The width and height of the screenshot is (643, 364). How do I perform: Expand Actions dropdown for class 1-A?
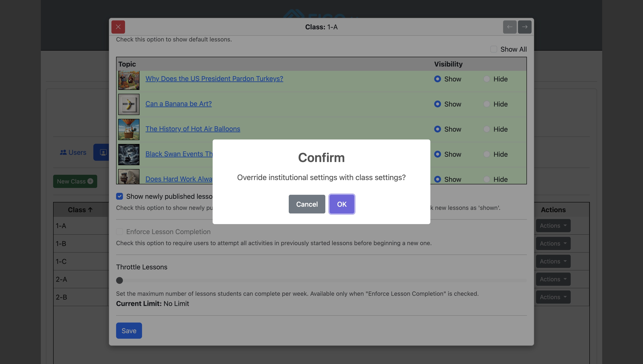(x=553, y=226)
